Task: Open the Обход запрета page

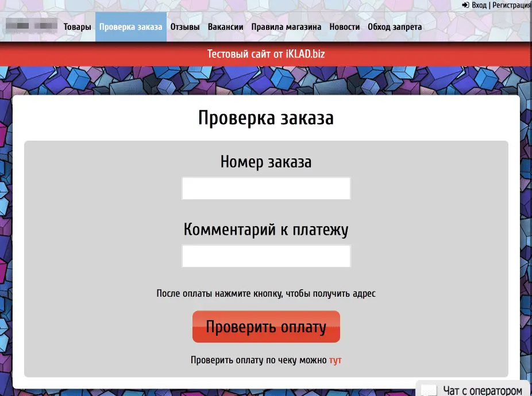Action: point(395,27)
